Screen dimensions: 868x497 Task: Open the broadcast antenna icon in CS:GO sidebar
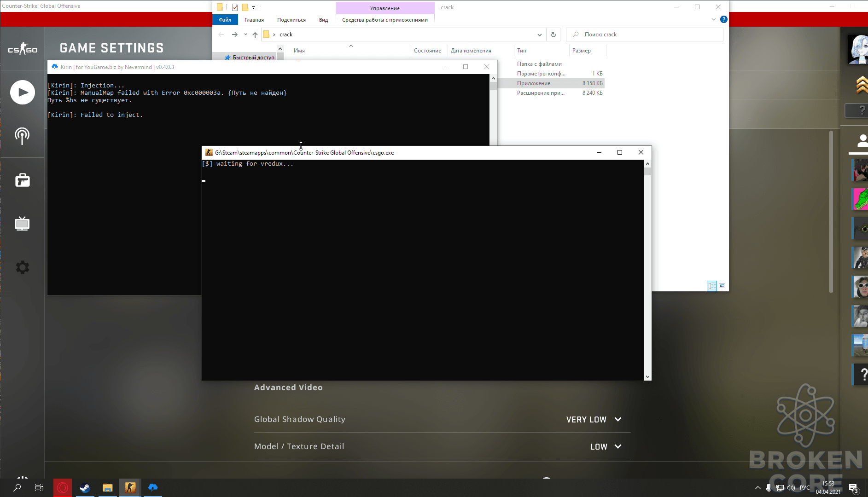coord(22,136)
